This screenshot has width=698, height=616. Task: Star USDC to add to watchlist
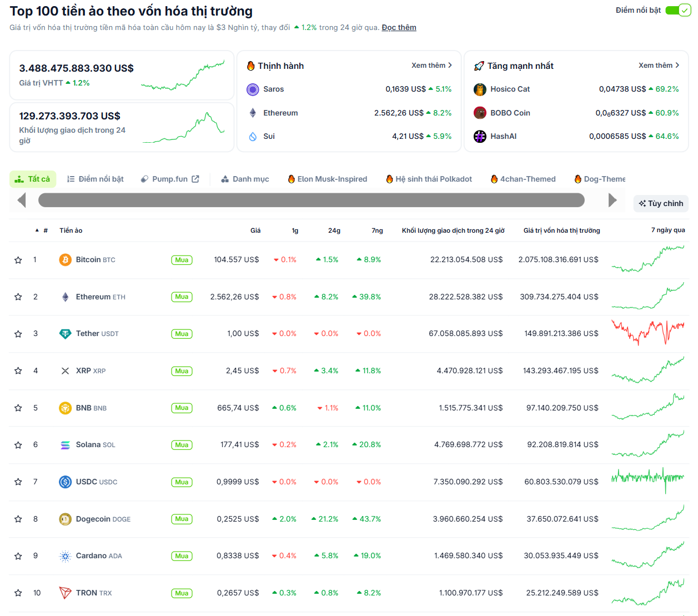point(18,482)
